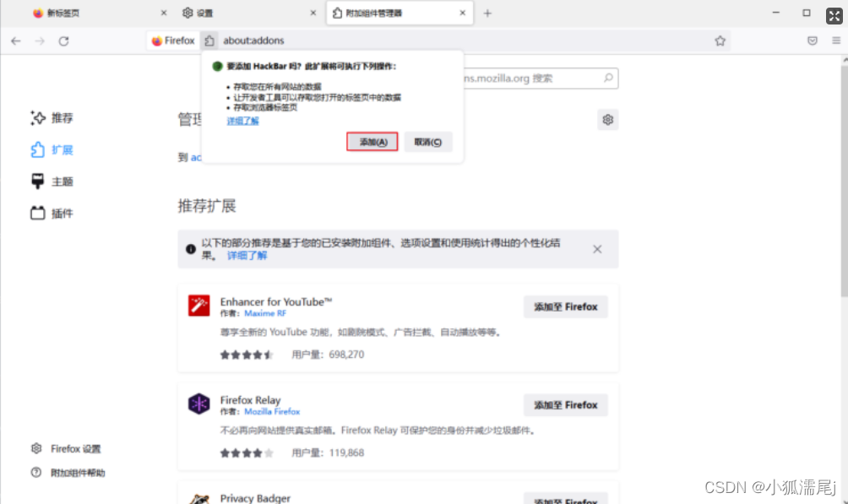Click the forward navigation arrow
The image size is (848, 504).
point(40,41)
